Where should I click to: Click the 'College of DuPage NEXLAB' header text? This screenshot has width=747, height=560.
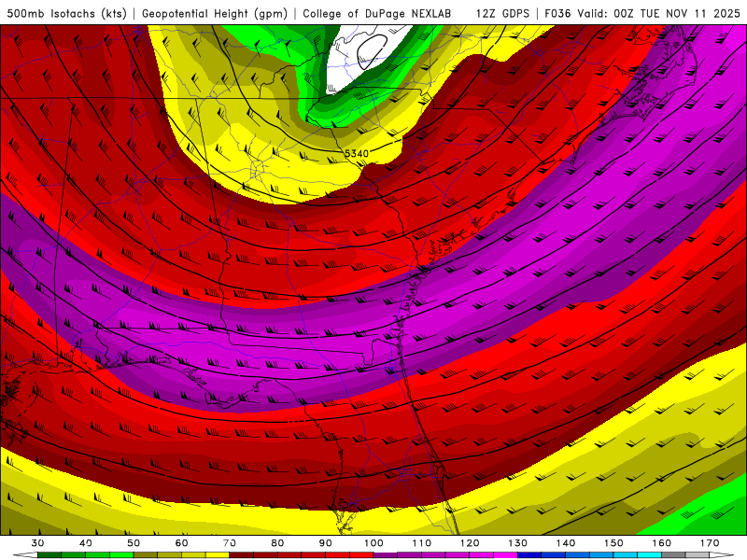coord(377,13)
